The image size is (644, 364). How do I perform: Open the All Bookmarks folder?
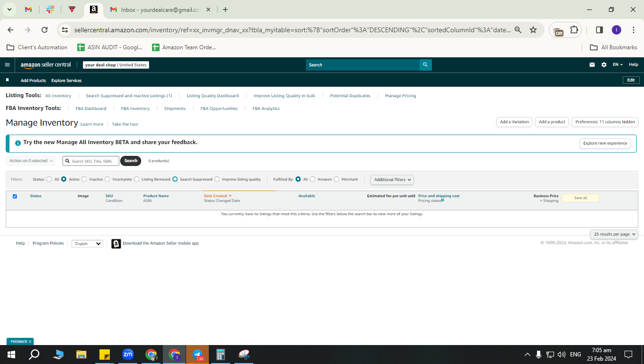(x=613, y=47)
